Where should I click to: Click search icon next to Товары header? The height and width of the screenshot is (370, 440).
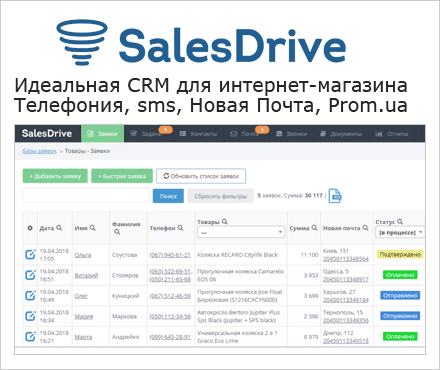[x=225, y=221]
